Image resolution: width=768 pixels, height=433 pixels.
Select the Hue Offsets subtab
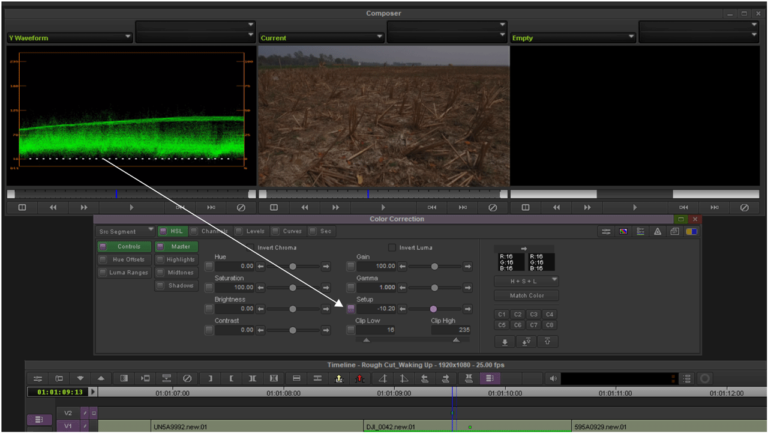[x=124, y=260]
